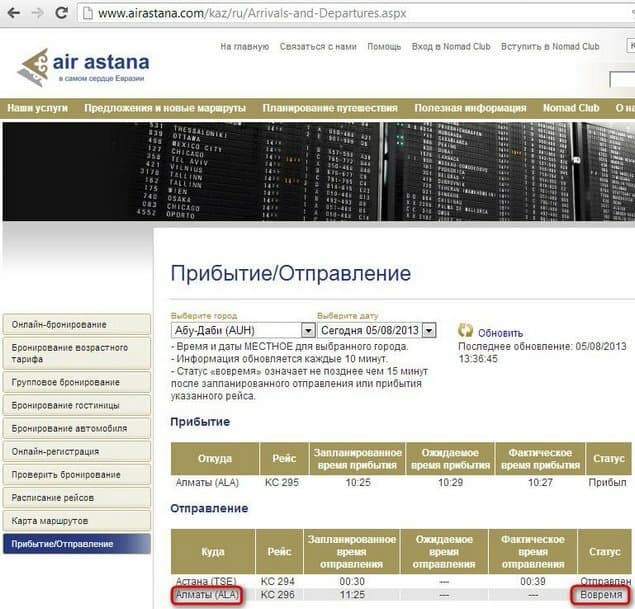This screenshot has width=635, height=609.
Task: Click flight number KC 294
Action: [x=277, y=581]
